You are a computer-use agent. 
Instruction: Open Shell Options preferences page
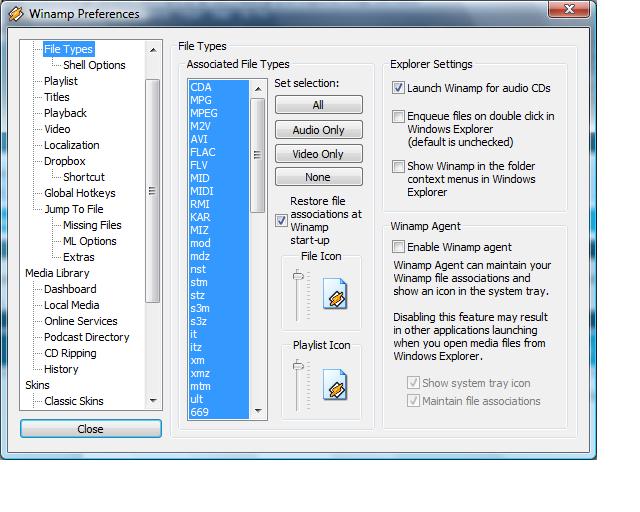point(94,65)
